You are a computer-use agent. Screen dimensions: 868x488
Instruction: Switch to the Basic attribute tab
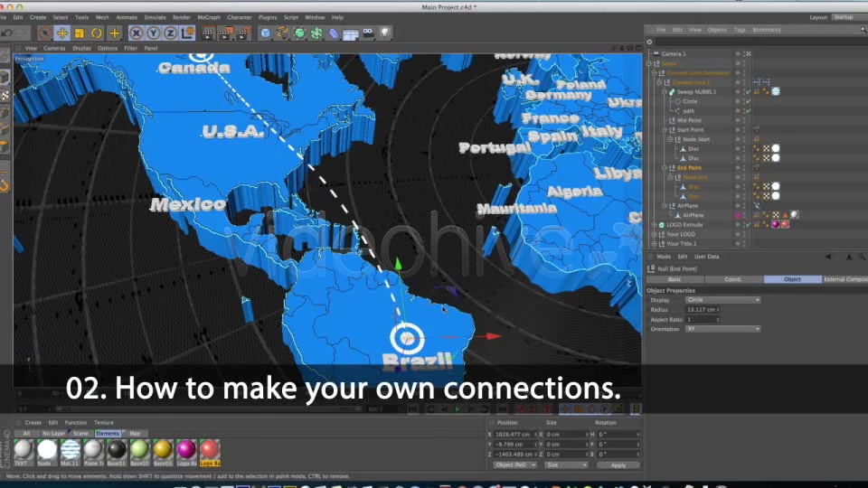[x=675, y=279]
